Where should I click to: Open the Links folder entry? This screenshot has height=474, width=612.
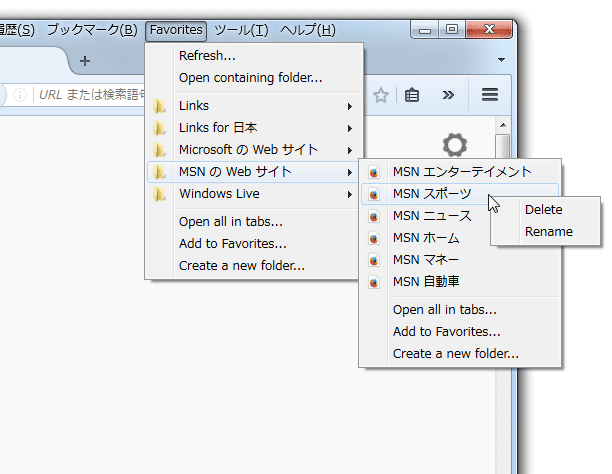click(253, 106)
